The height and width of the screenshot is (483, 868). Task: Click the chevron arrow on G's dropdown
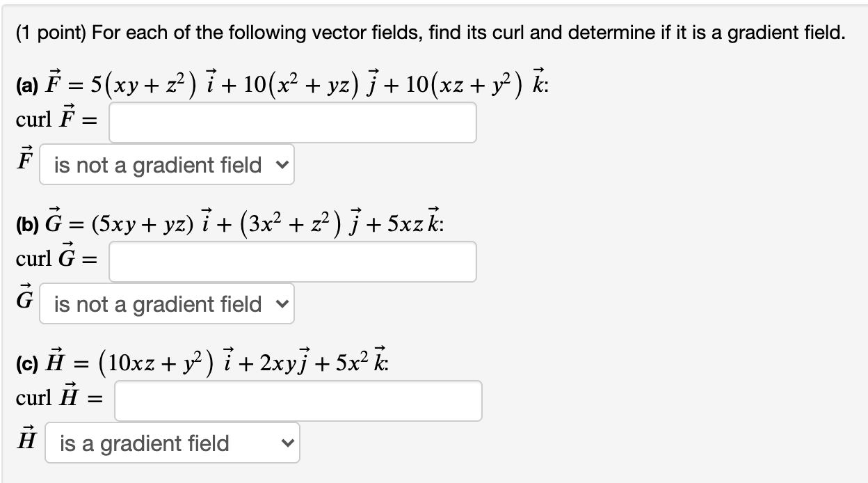click(281, 304)
